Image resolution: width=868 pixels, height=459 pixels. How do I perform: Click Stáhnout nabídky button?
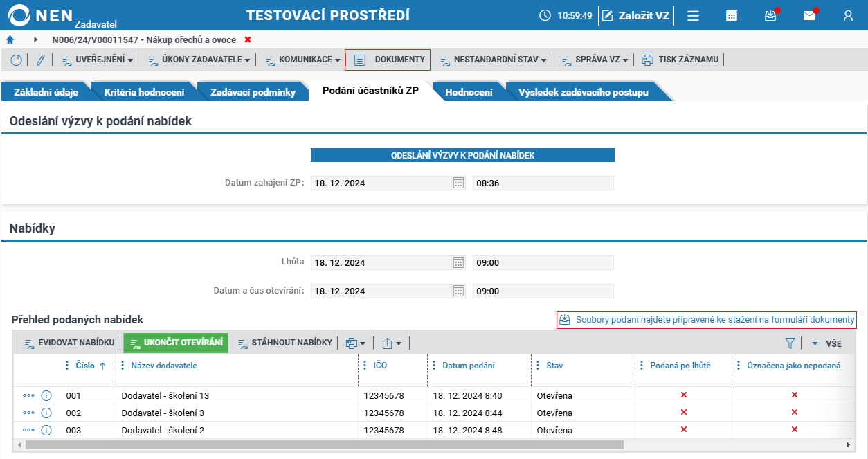pyautogui.click(x=285, y=343)
